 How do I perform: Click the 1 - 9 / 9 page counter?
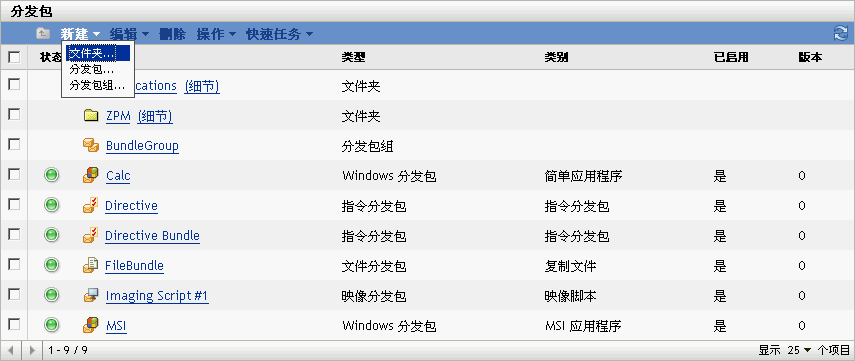pos(68,350)
